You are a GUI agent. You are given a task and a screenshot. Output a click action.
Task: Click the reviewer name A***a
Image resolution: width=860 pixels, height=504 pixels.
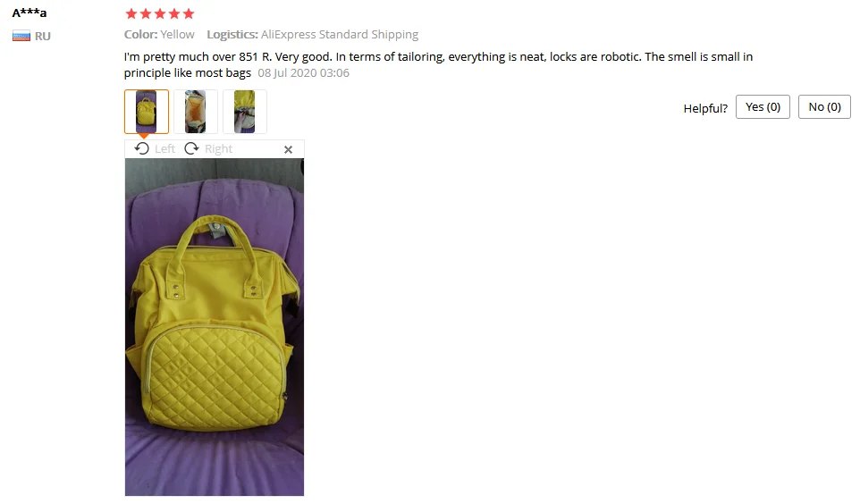(x=30, y=13)
